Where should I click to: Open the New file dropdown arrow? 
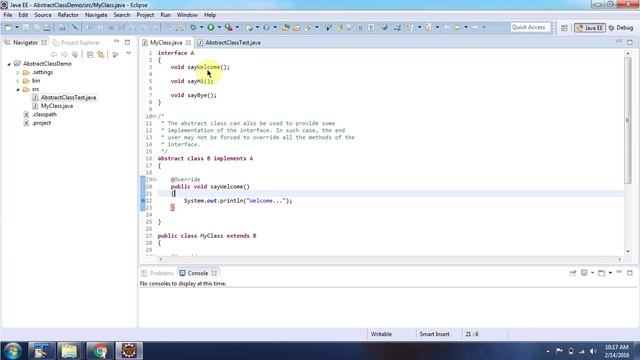pos(17,27)
